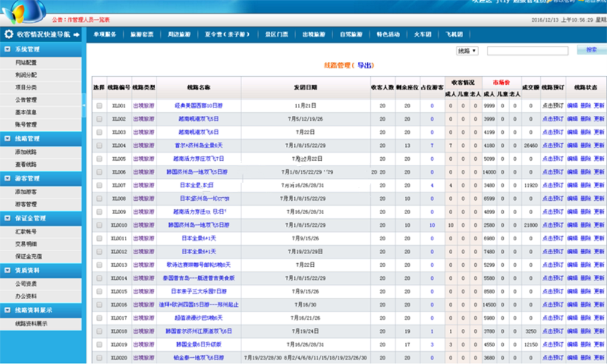Click the arrow icon after 收客情况快速导航
Screen dimensions: 607x364
(x=76, y=35)
